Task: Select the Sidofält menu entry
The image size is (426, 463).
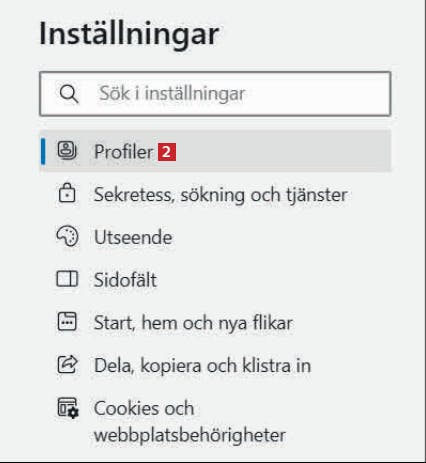Action: tap(215, 279)
